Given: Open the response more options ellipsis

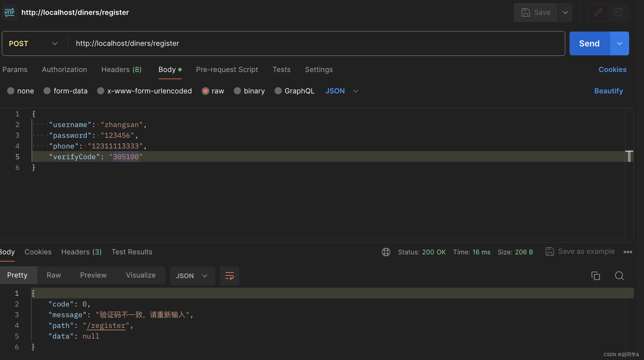Looking at the screenshot, I should (628, 252).
